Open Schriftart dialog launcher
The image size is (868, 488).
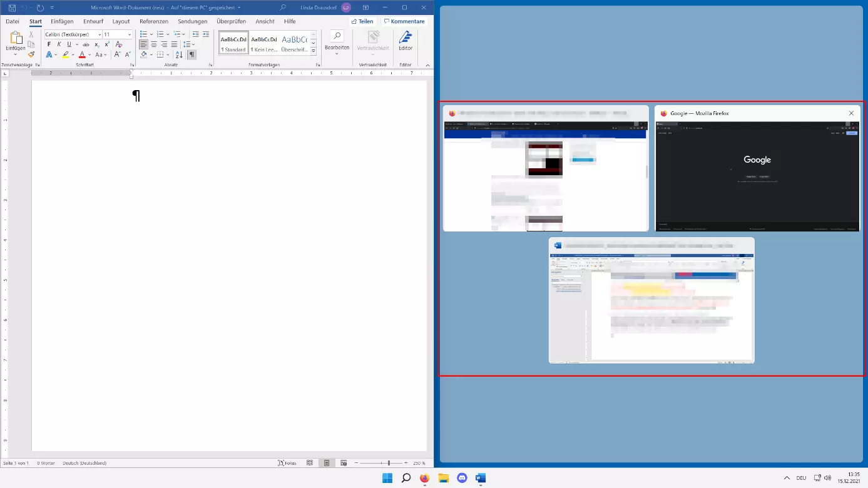click(132, 65)
